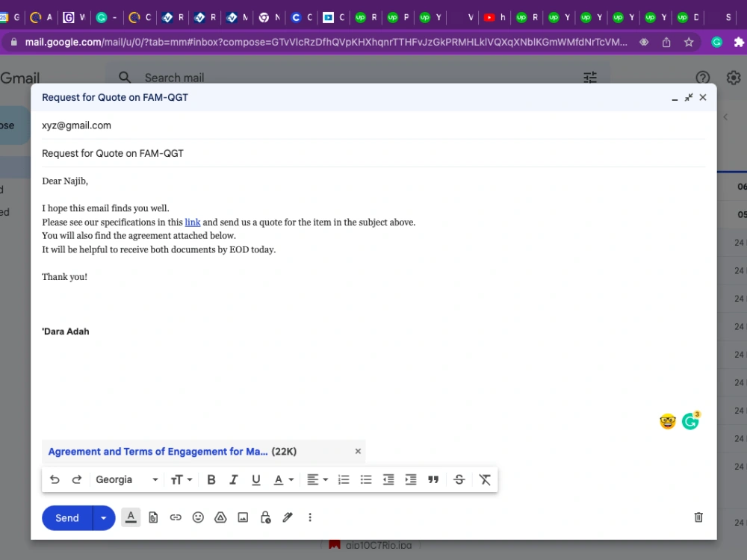Decrease indent of text

pos(388,479)
